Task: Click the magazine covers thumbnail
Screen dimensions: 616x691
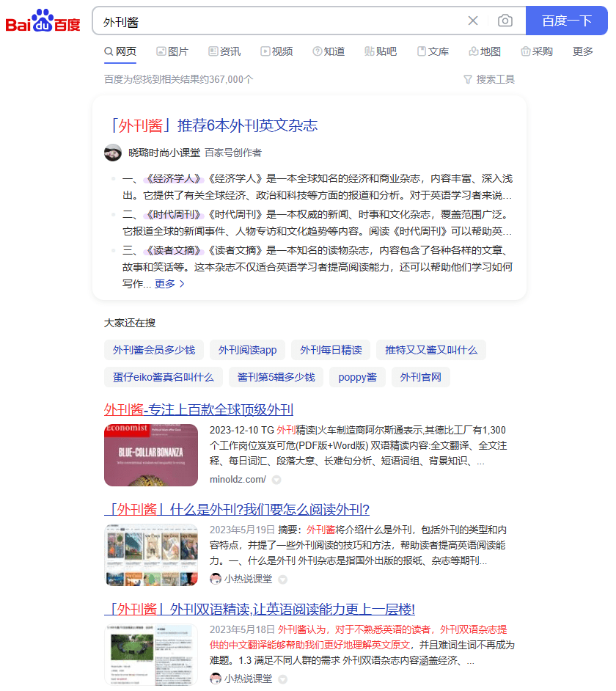Action: [x=151, y=555]
